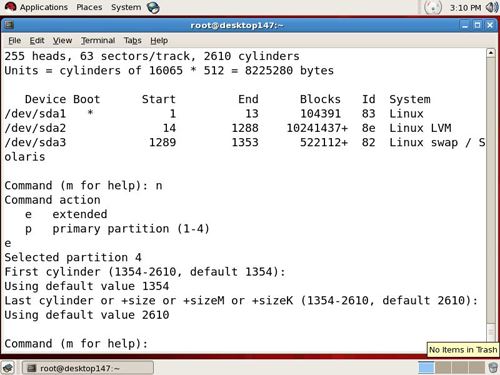Click the 'Linux LVM' system text
Viewport: 500px width, 375px height.
click(420, 128)
